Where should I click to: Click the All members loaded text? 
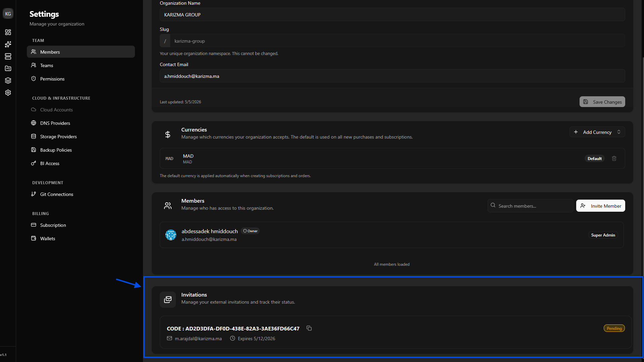pos(392,264)
